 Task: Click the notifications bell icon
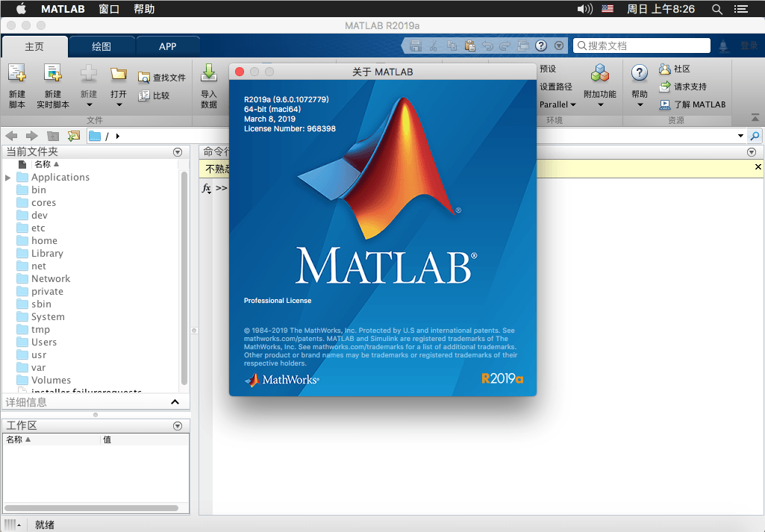(x=723, y=46)
